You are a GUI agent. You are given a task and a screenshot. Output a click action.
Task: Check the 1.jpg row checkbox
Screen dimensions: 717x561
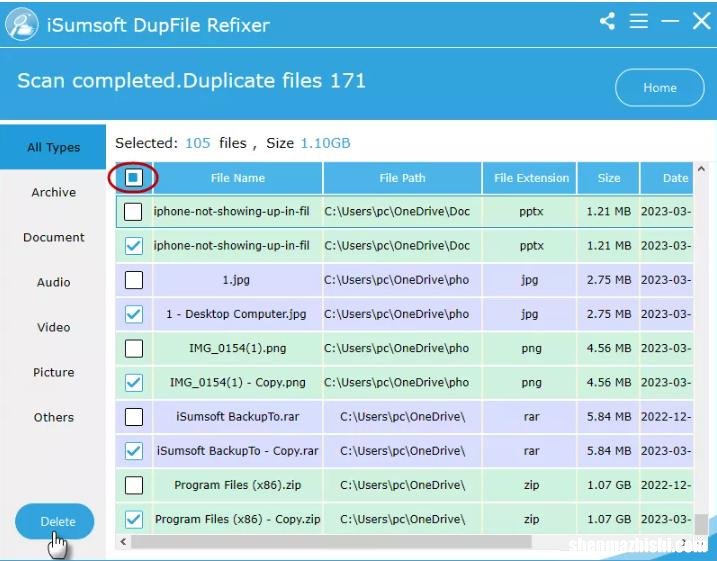coord(133,280)
